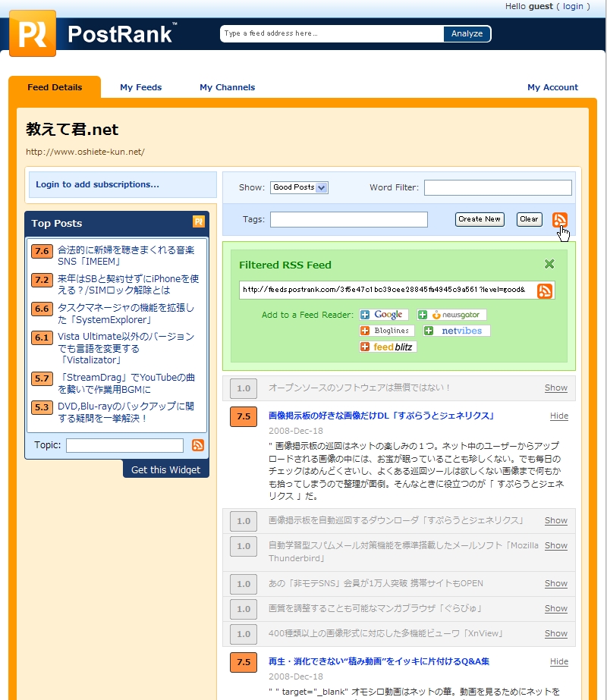Click the PostRank logo icon
The width and height of the screenshot is (607, 700).
point(33,33)
